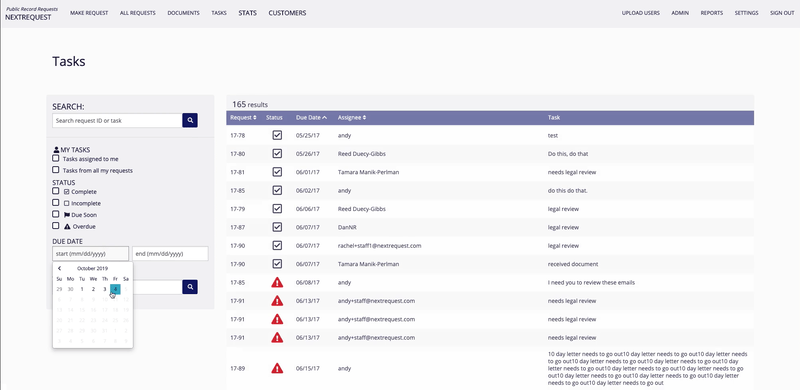Click the NextRequest logo
The width and height of the screenshot is (800, 390).
pos(32,13)
